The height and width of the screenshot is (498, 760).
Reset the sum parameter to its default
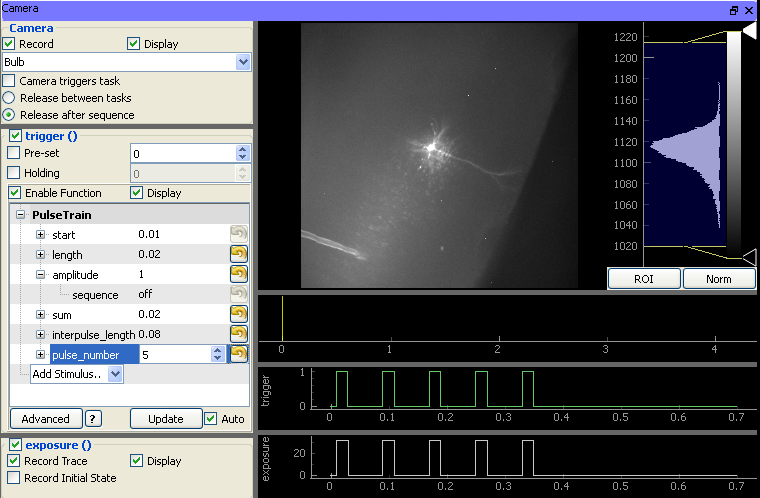[x=238, y=314]
